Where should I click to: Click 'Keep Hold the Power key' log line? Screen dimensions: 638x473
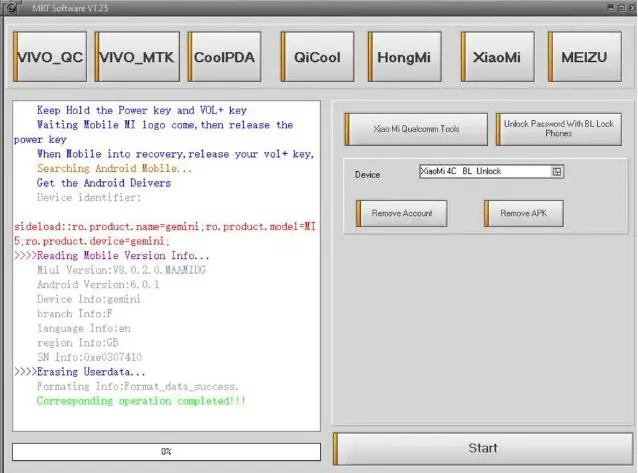pyautogui.click(x=142, y=110)
